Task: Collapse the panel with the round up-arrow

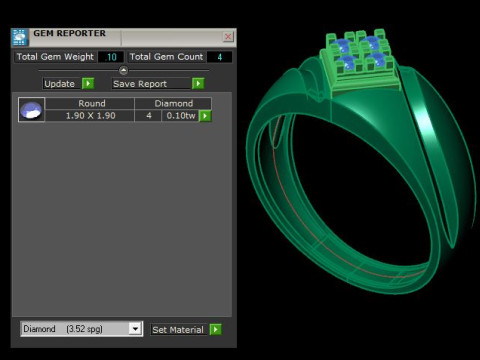Action: (123, 70)
